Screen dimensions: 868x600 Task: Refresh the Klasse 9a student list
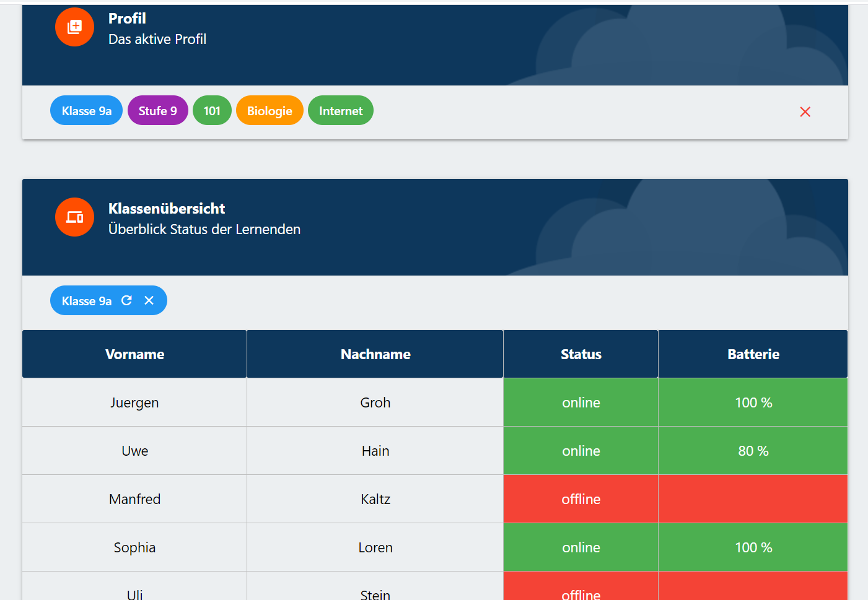point(126,300)
